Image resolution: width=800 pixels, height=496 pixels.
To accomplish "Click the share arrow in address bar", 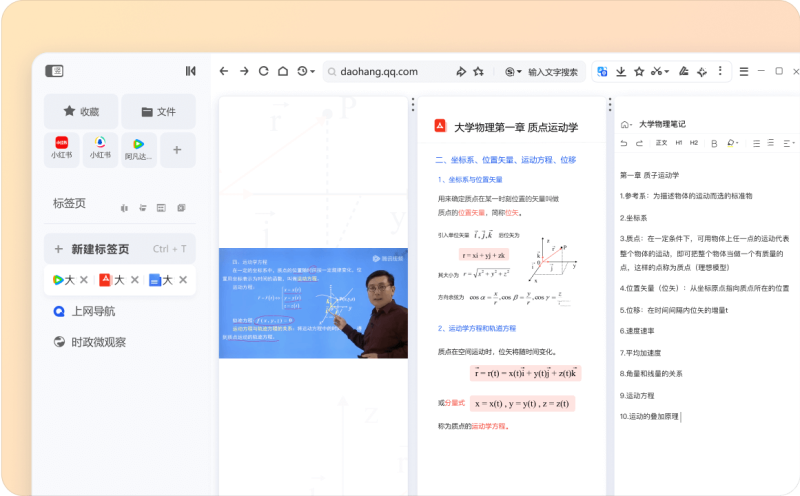I will (x=461, y=71).
